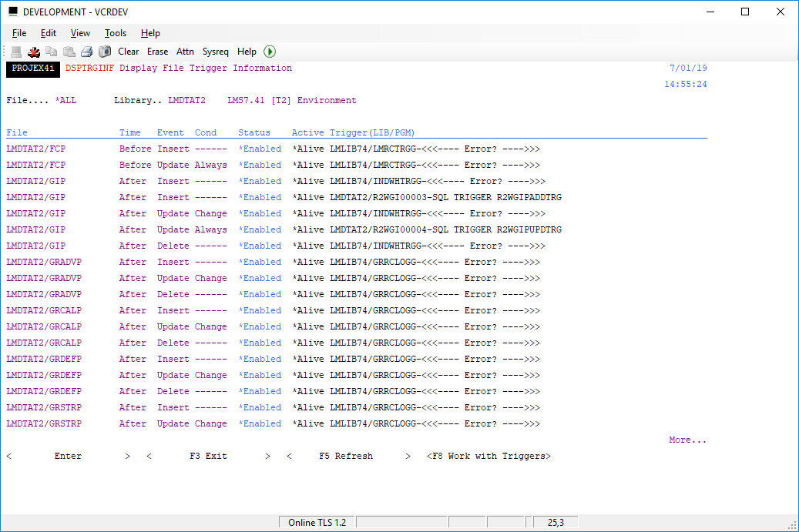
Task: Click the Status column header
Action: 254,133
